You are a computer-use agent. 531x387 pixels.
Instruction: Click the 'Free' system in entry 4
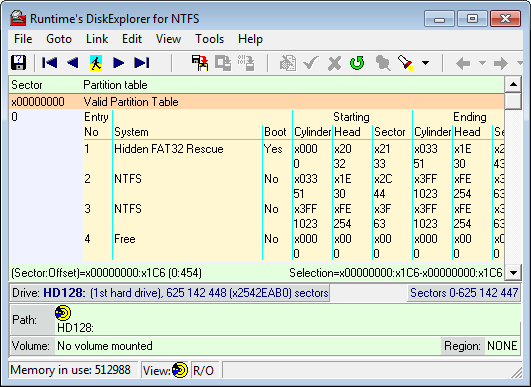tap(125, 239)
